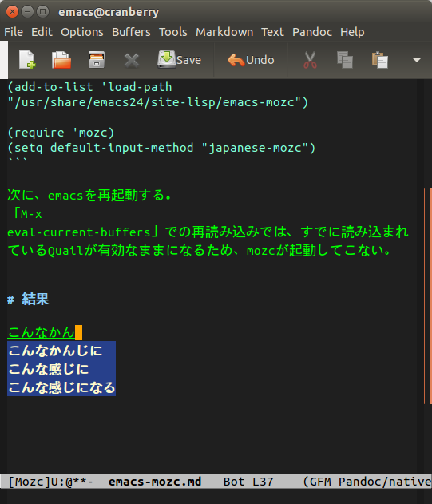432x504 pixels.
Task: Select candidate こんな感じになる
Action: click(61, 387)
